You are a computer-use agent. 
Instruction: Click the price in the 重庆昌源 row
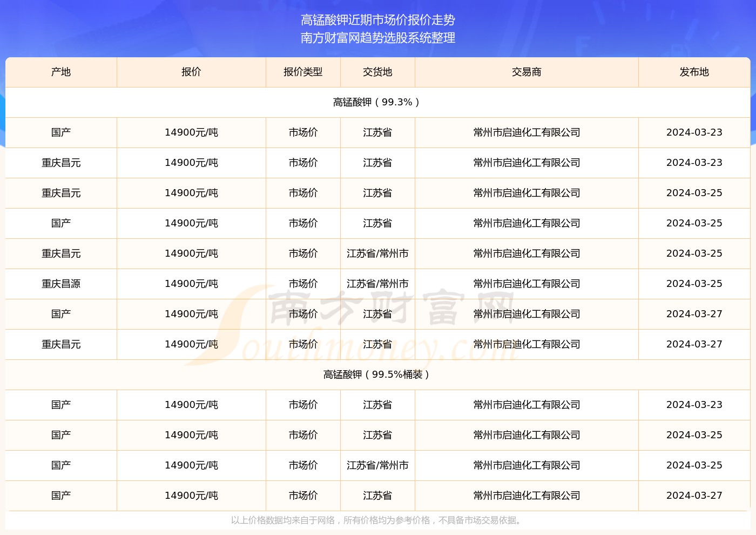tap(191, 284)
